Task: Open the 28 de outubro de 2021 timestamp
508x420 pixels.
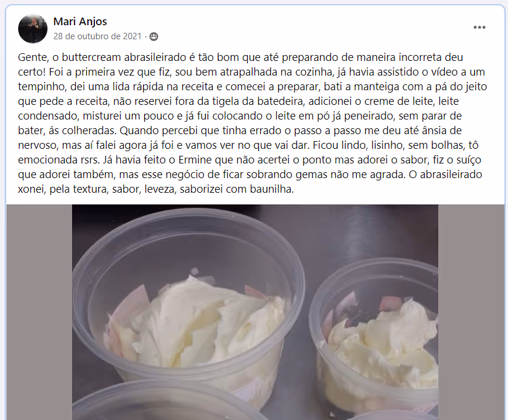Action: coord(97,36)
